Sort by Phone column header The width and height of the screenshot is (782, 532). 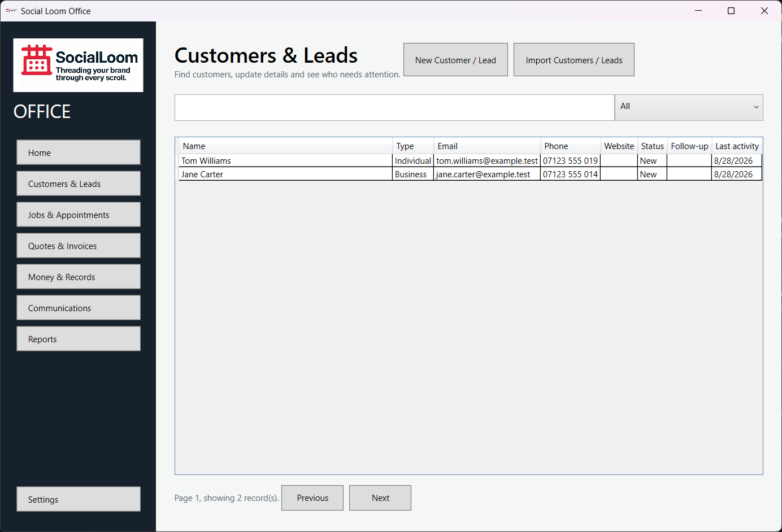pos(570,146)
